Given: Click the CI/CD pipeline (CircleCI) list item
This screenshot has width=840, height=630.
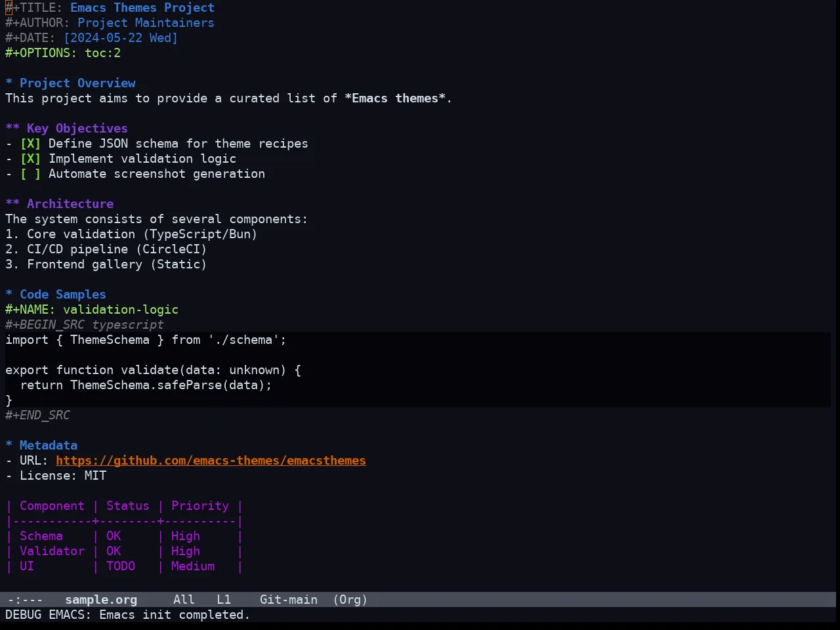Looking at the screenshot, I should tap(106, 249).
